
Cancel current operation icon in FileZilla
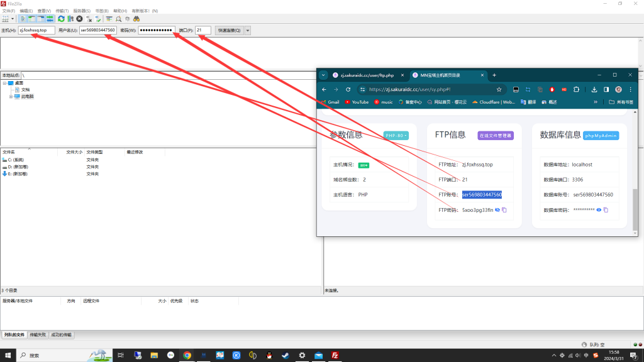pyautogui.click(x=79, y=19)
